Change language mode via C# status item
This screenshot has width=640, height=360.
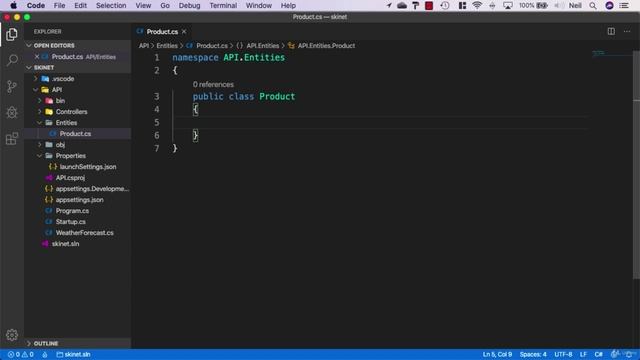click(x=598, y=354)
